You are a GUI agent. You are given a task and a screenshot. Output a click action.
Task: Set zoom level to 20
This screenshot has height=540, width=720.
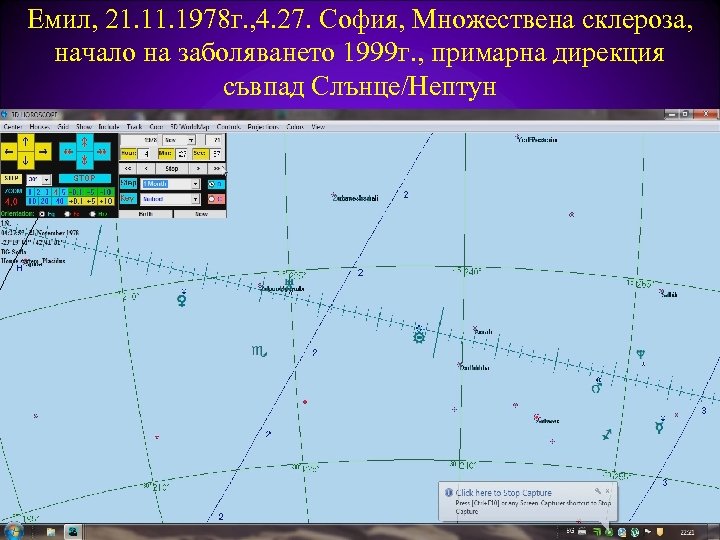45,201
